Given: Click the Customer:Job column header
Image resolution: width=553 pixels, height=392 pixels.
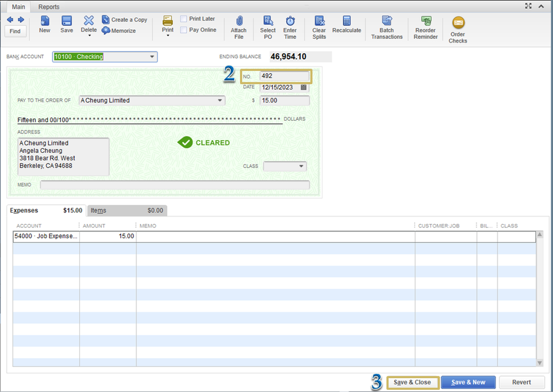Looking at the screenshot, I should 439,226.
